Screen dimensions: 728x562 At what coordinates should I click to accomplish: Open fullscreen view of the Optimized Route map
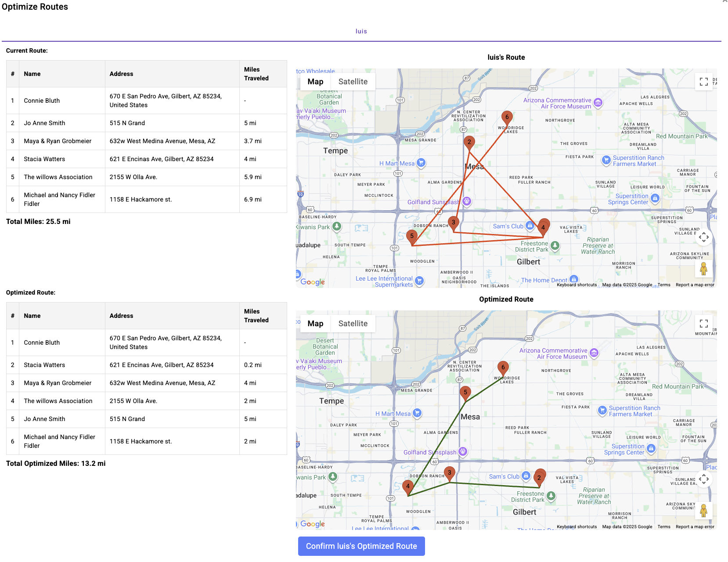(703, 324)
